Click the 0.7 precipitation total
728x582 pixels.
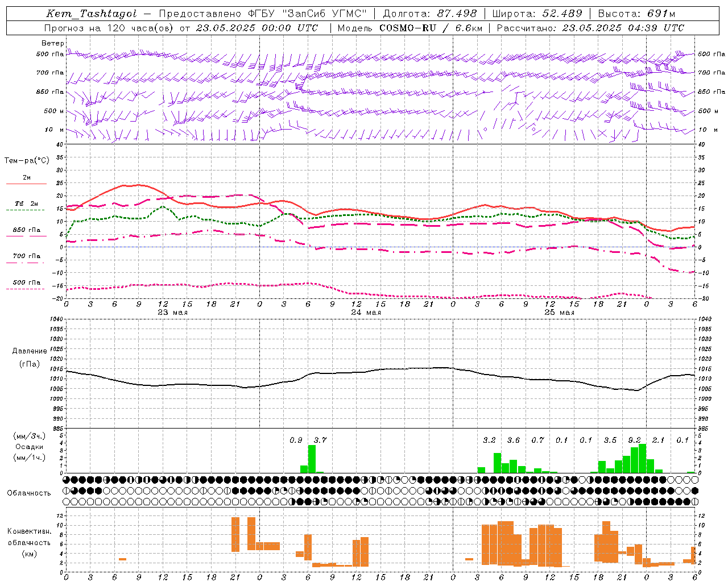(x=537, y=440)
